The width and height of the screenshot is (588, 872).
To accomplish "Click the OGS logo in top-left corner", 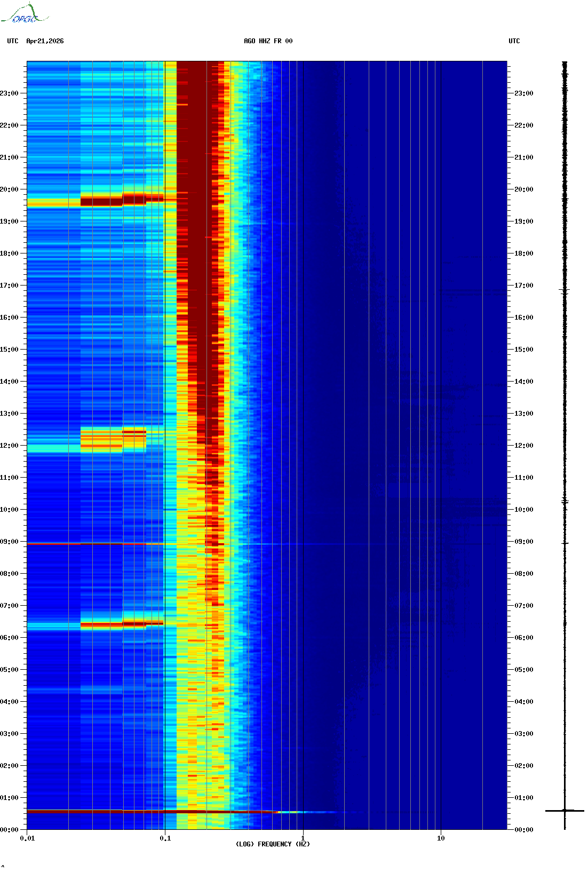I will tap(25, 14).
